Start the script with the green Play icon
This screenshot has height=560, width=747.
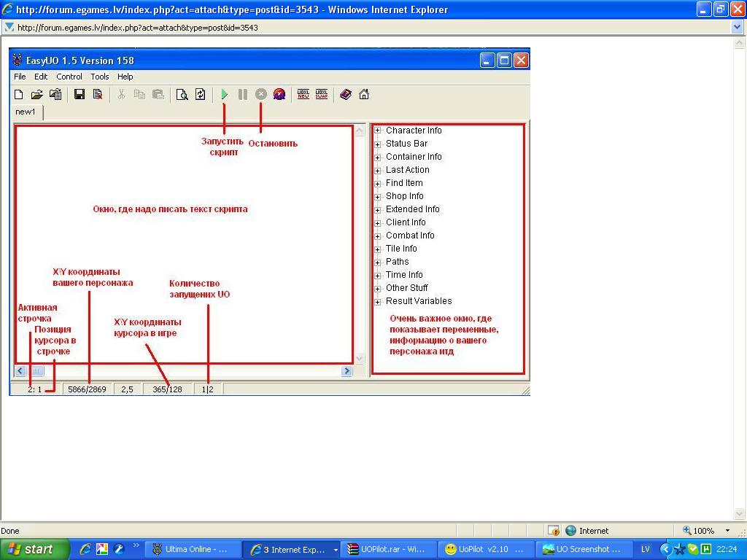click(225, 94)
